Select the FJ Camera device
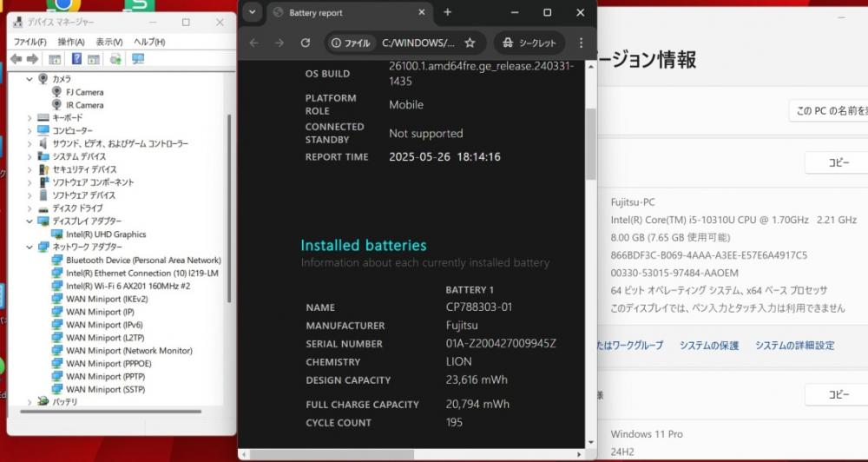Image resolution: width=868 pixels, height=462 pixels. tap(85, 92)
